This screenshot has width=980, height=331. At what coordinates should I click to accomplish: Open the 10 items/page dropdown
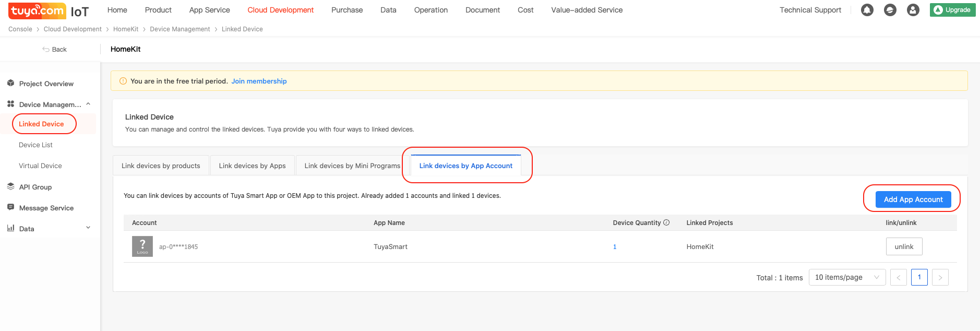[x=847, y=277]
